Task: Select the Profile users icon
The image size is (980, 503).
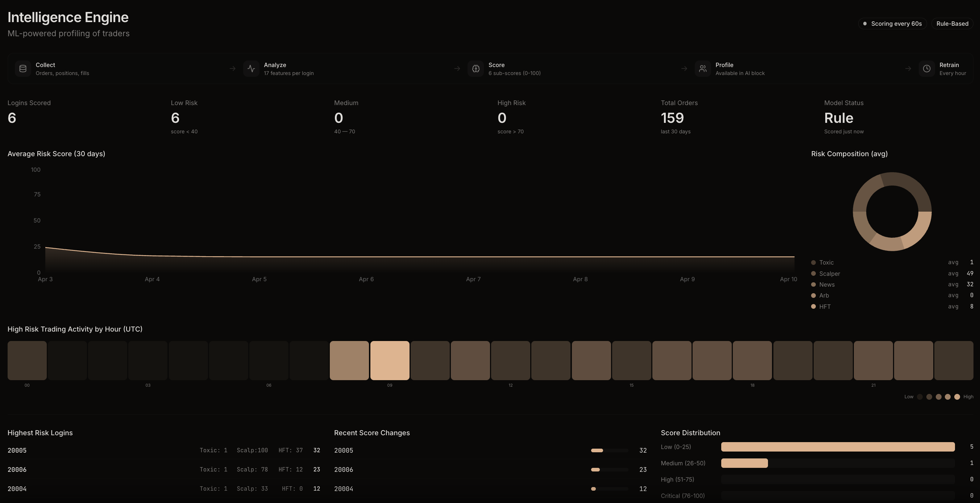Action: [703, 68]
